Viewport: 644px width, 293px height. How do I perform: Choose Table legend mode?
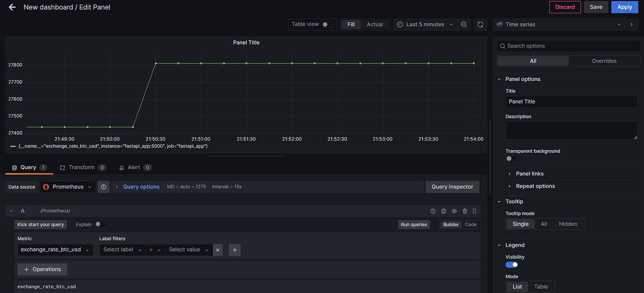[x=541, y=287]
